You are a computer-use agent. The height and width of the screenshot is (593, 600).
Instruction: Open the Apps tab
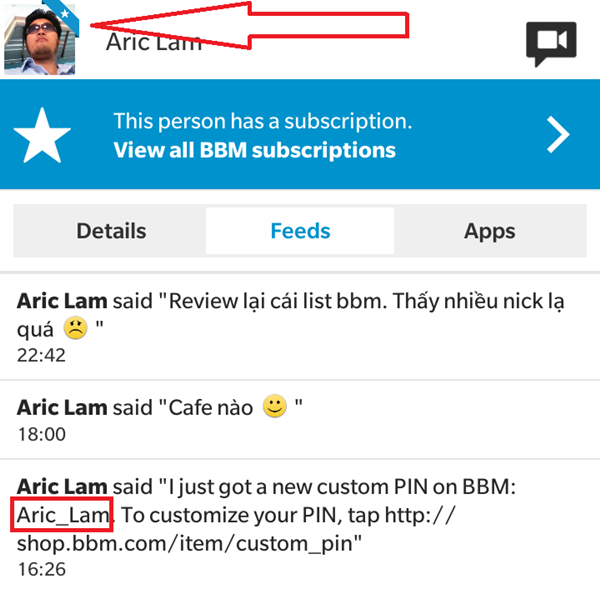[x=490, y=231]
